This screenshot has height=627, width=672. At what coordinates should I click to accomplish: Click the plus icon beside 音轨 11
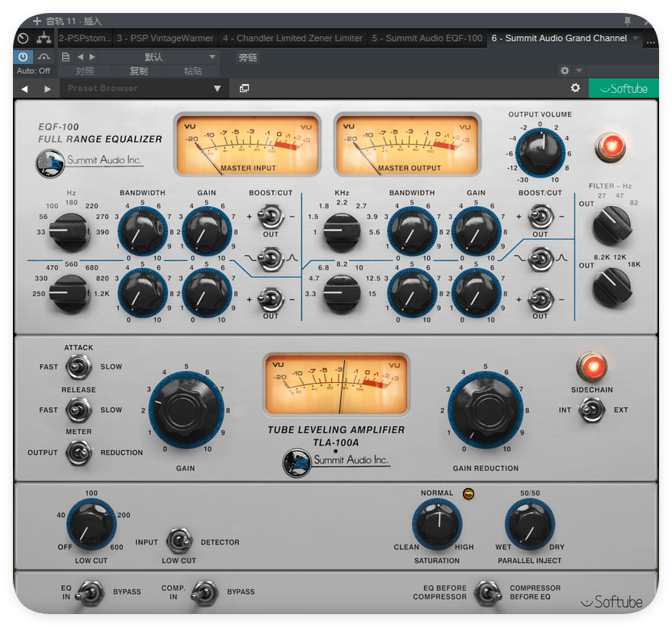(x=37, y=20)
